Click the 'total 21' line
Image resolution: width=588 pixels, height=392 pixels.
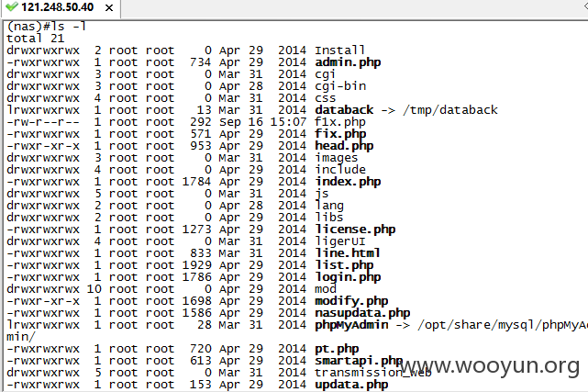(36, 39)
